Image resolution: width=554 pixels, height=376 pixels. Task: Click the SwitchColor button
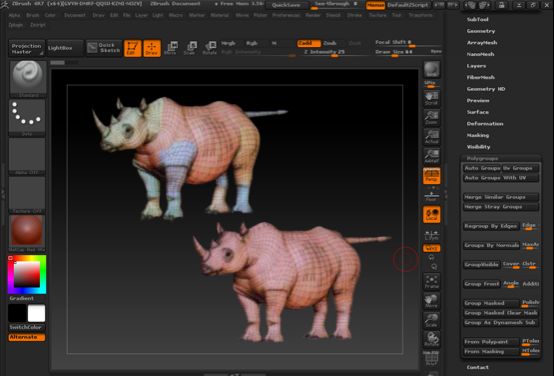tap(27, 327)
